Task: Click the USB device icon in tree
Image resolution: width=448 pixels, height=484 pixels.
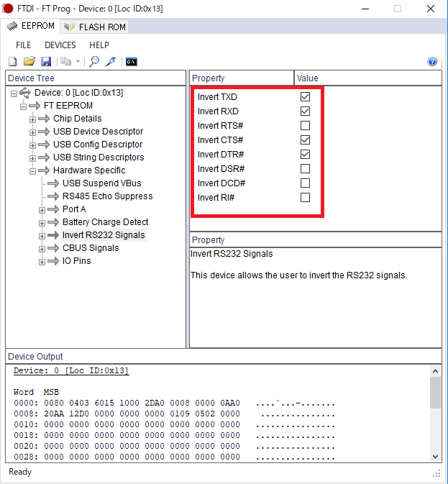Action: point(25,93)
